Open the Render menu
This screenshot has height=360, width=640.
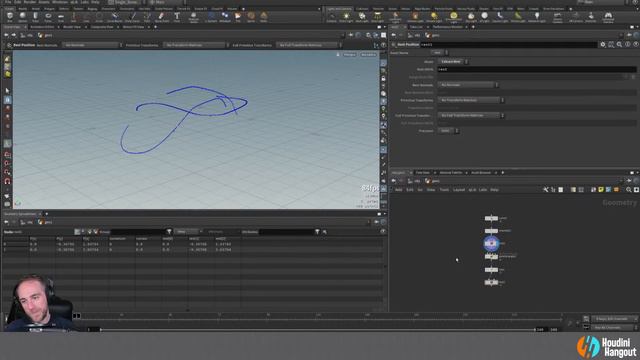[x=29, y=2]
